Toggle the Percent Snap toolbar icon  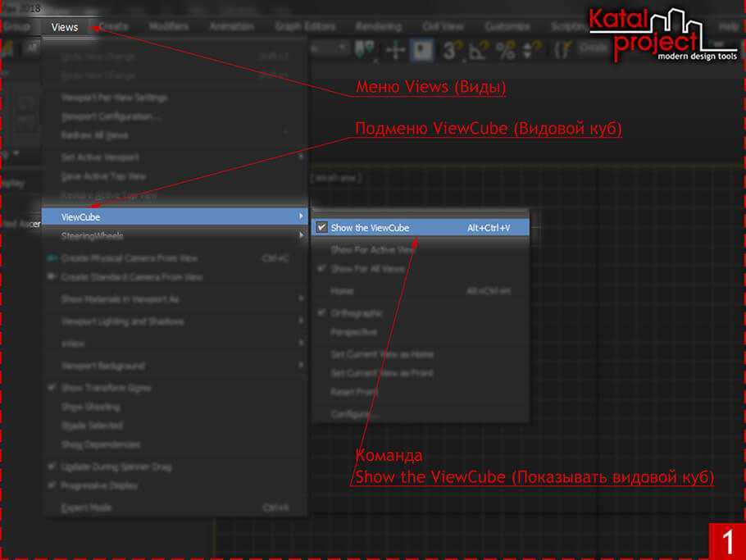coord(505,51)
